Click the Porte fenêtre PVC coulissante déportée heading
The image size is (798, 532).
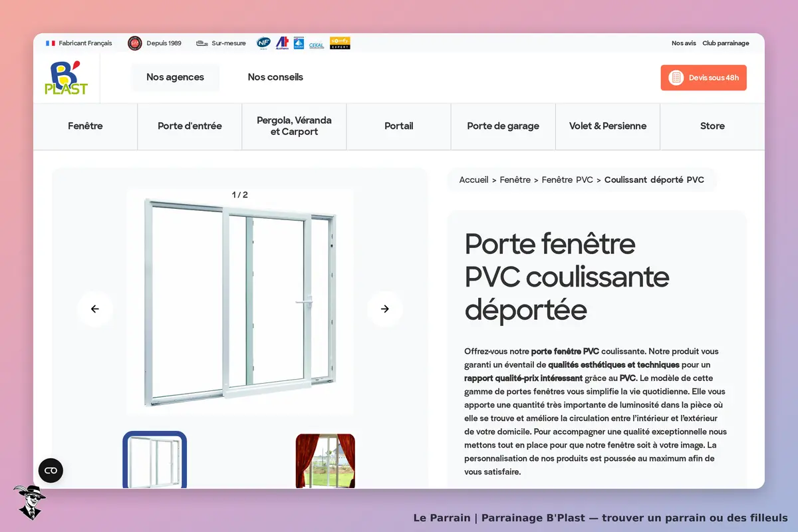coord(567,277)
